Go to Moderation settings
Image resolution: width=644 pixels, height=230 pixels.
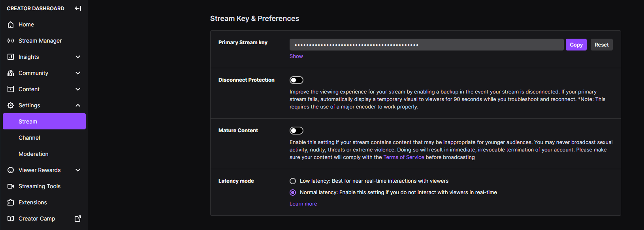[34, 154]
